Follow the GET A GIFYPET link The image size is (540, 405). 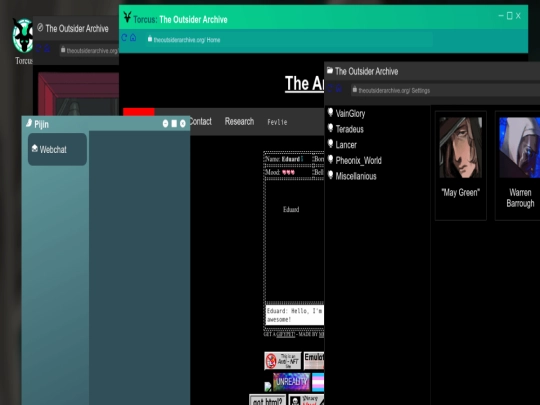(285, 334)
